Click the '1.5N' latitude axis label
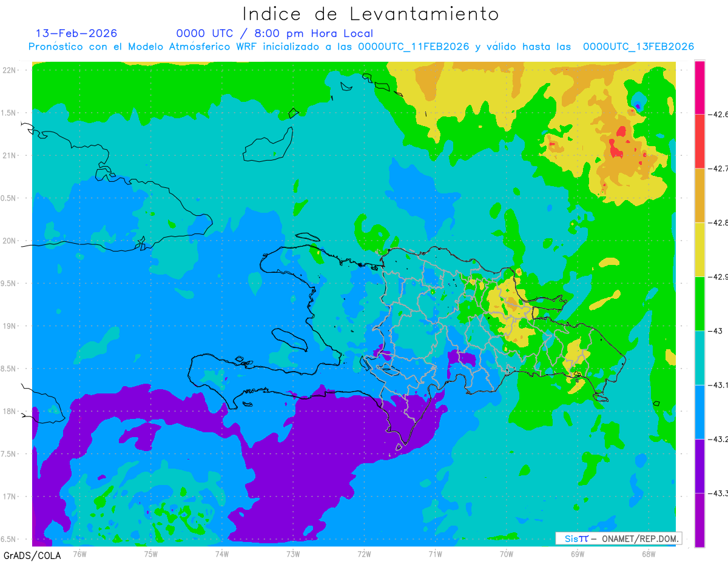Image resolution: width=728 pixels, height=562 pixels. pos(8,113)
